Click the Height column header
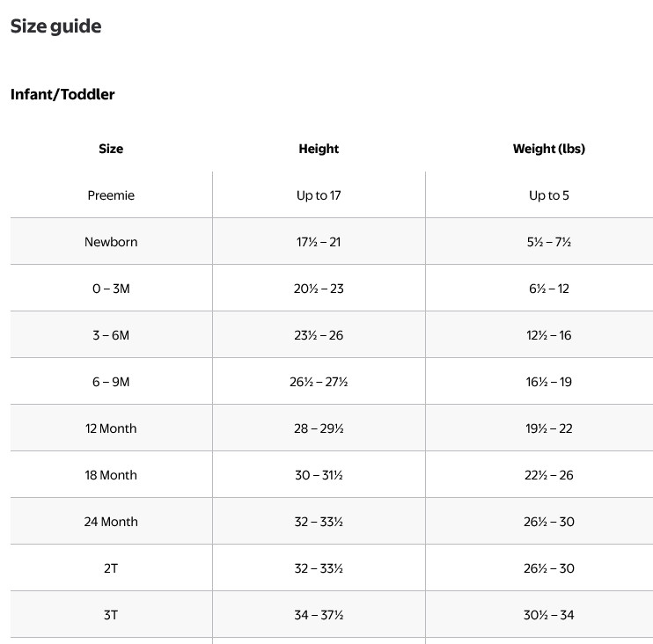Screen dimensions: 653x644 coord(319,149)
